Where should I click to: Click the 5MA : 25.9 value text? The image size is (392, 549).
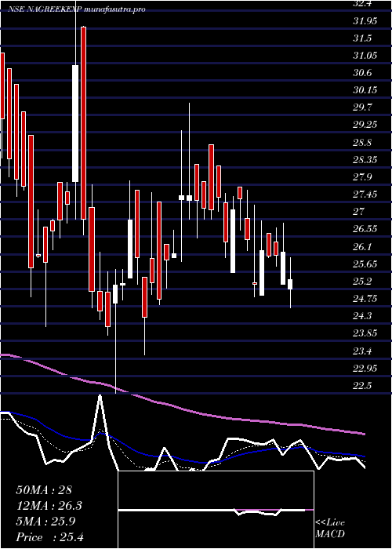[x=47, y=522]
